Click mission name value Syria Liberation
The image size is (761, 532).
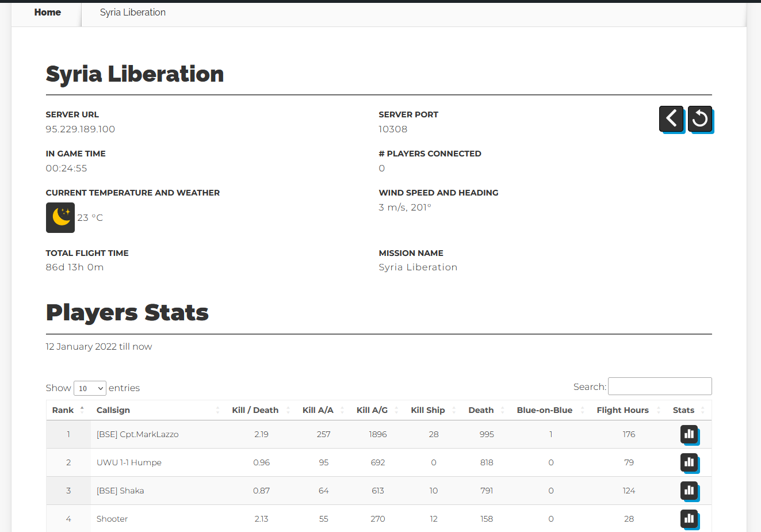418,267
